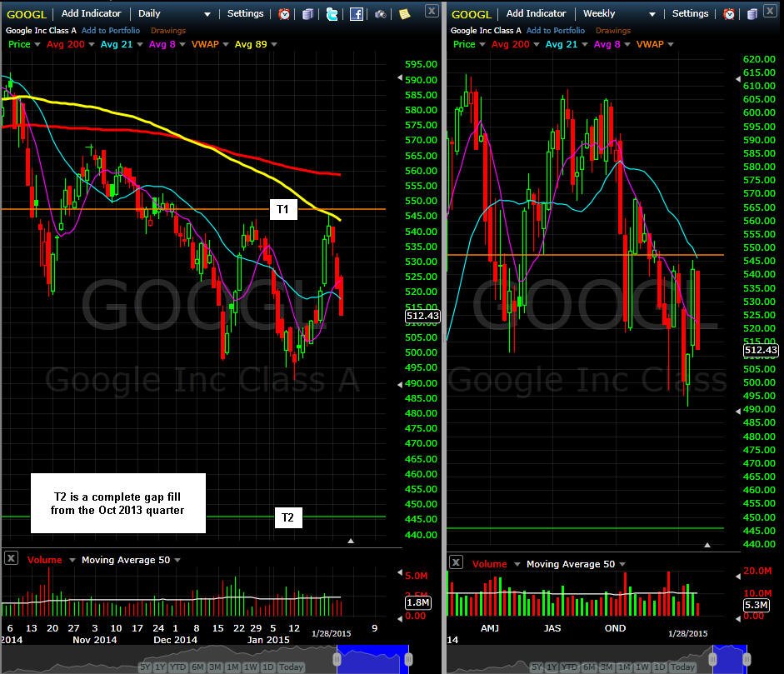784x674 pixels.
Task: Click the upward triangle marker under the Weekly chart
Action: (x=707, y=545)
